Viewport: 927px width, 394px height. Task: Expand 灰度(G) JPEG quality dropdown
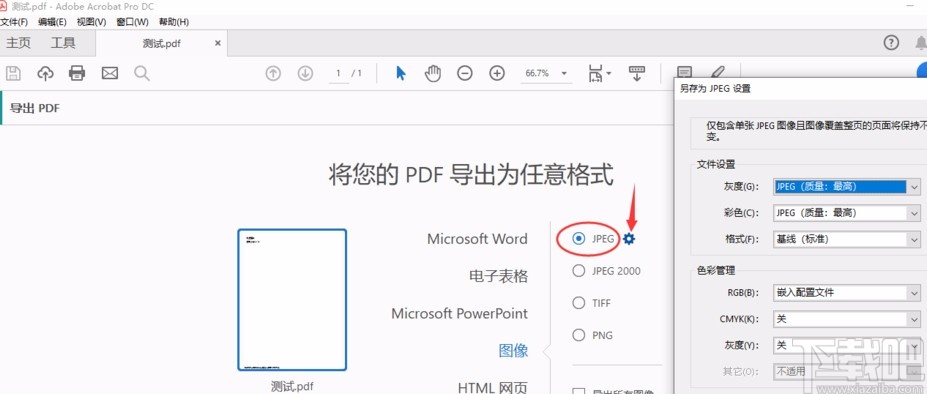pyautogui.click(x=915, y=187)
